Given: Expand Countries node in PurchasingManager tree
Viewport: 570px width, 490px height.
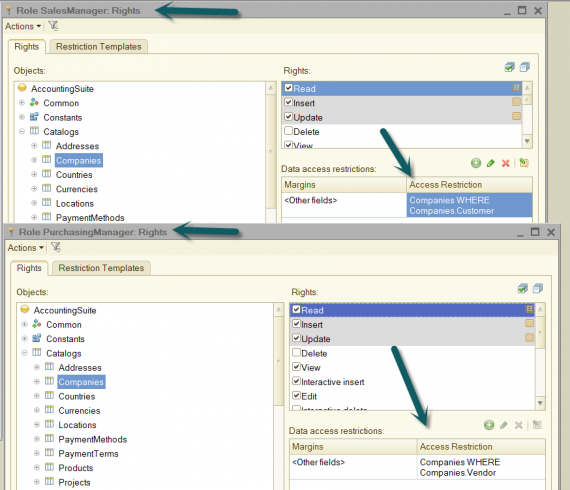Looking at the screenshot, I should click(37, 396).
